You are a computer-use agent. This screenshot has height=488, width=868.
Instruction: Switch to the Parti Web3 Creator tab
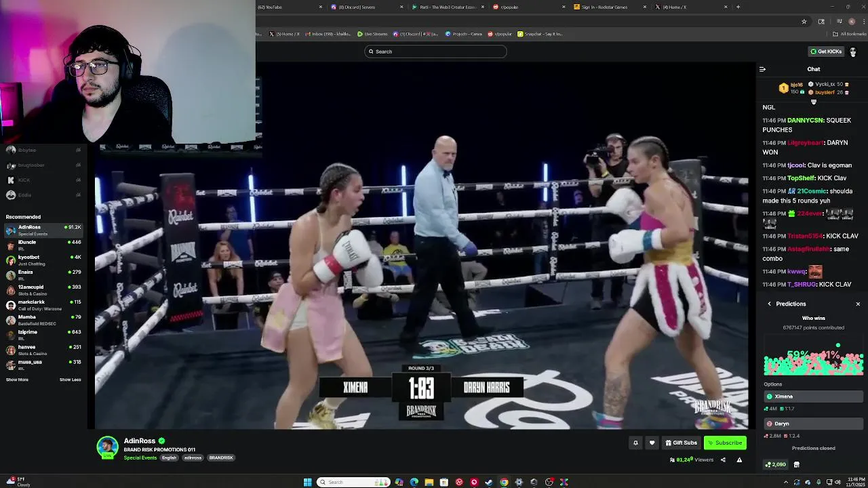[448, 7]
